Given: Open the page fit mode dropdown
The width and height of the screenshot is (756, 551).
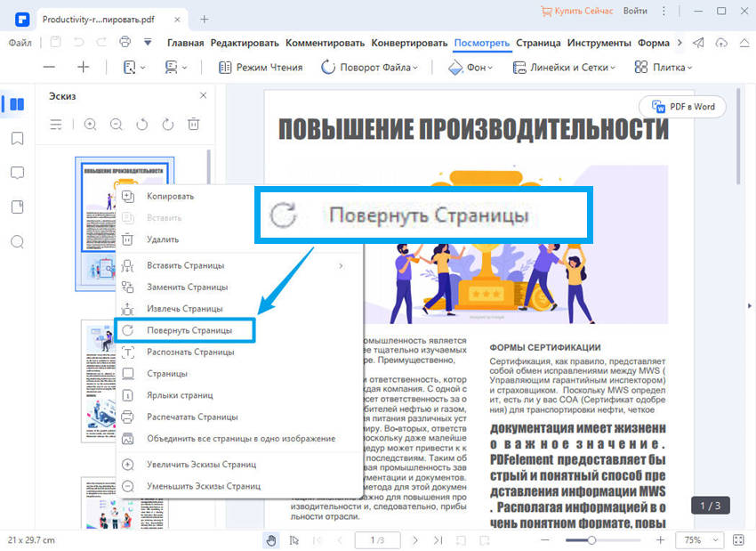Looking at the screenshot, I should tap(134, 67).
